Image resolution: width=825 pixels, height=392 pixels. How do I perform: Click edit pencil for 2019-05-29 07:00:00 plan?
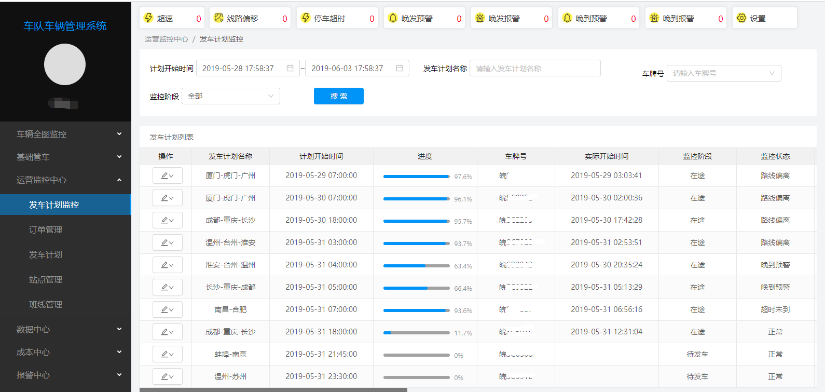[x=164, y=176]
